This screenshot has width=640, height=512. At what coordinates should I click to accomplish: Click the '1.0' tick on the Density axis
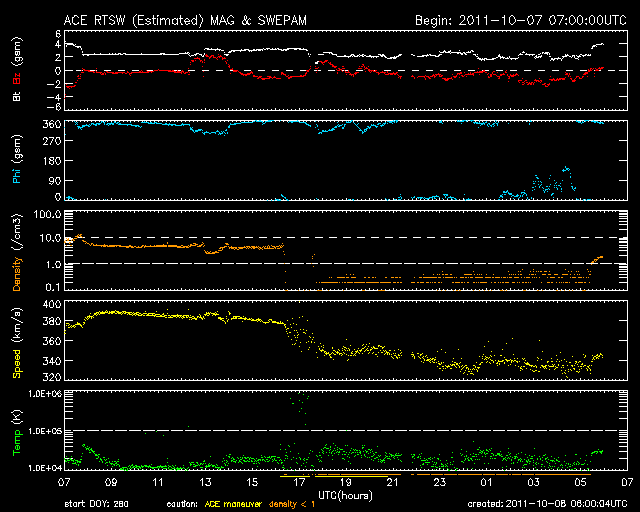[53, 264]
